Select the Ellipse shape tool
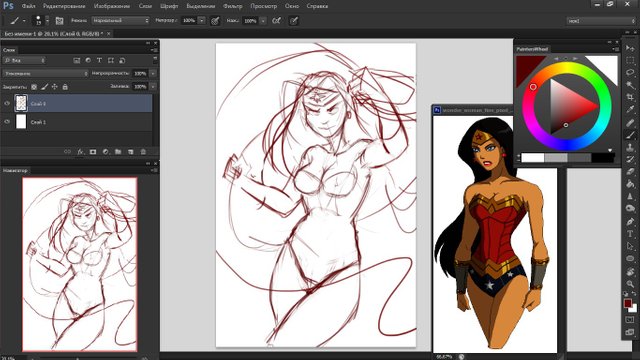Viewport: 640px width, 360px height. [x=630, y=259]
